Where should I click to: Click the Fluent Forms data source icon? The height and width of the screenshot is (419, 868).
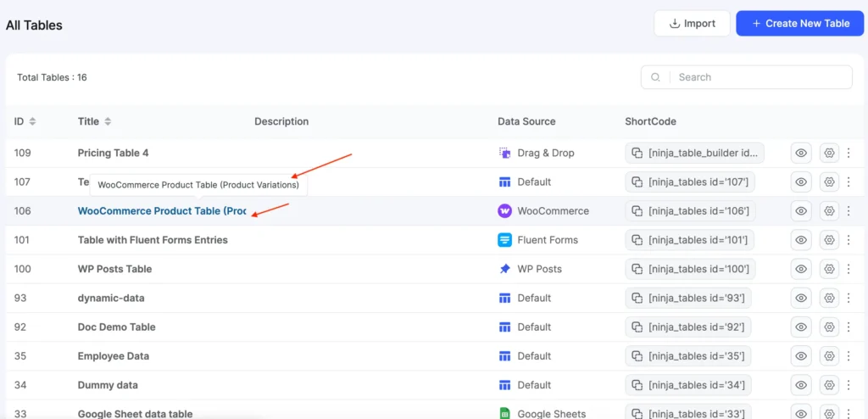tap(504, 240)
